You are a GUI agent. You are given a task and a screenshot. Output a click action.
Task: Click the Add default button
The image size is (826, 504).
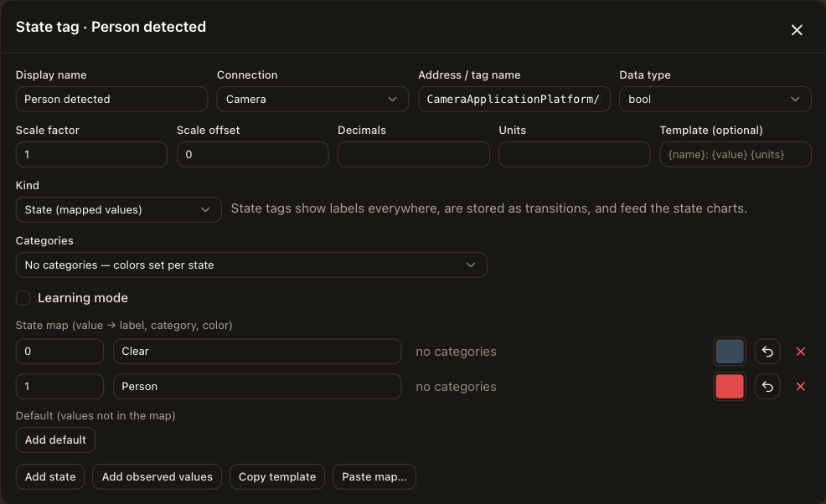(x=55, y=440)
